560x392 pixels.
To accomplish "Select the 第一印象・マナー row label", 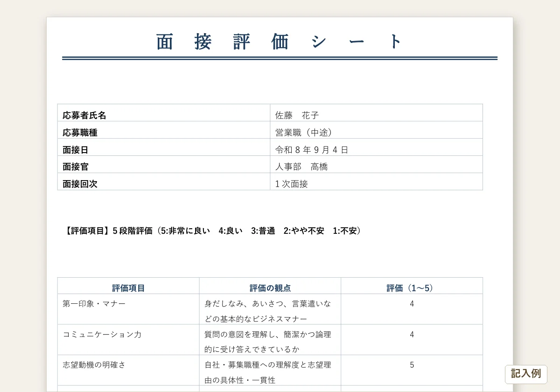I will (x=128, y=309).
